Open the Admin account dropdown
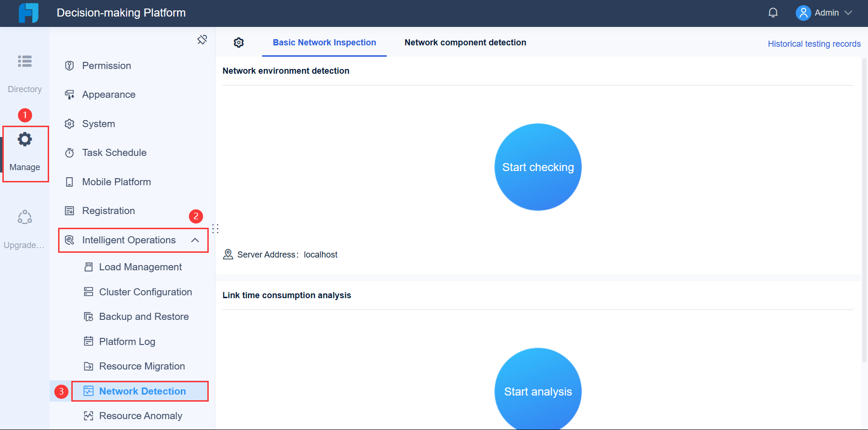 pyautogui.click(x=825, y=13)
